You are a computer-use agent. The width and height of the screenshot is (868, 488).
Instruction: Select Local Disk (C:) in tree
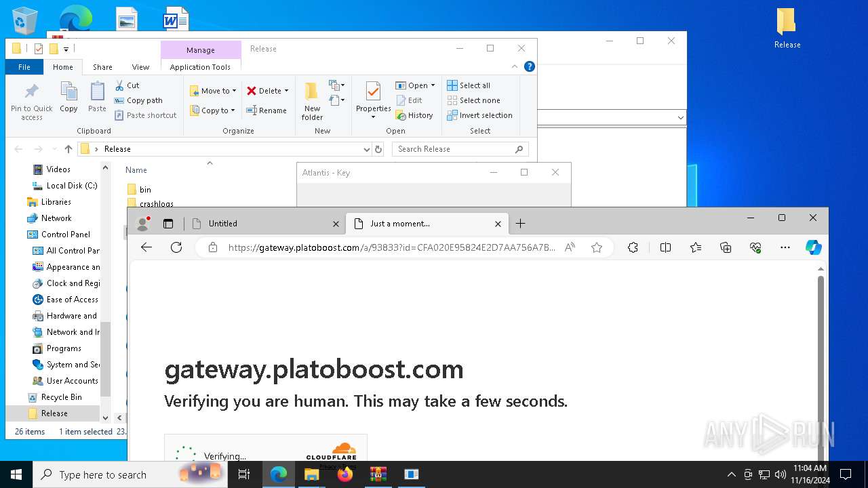(x=64, y=186)
